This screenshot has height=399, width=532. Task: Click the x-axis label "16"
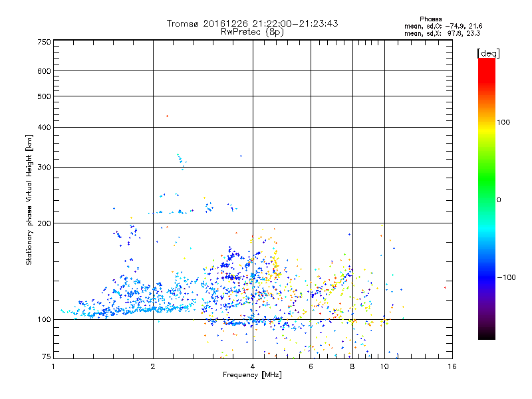click(x=452, y=366)
